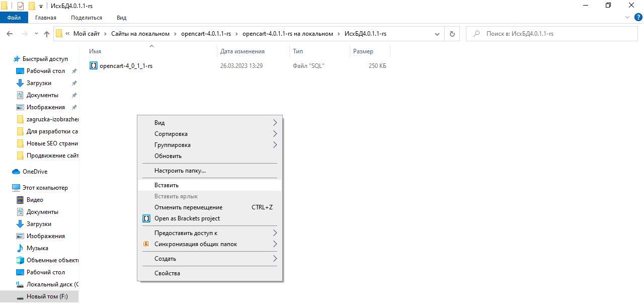The height and width of the screenshot is (304, 644).
Task: Sort files by Дата изменения column header
Action: (x=242, y=51)
